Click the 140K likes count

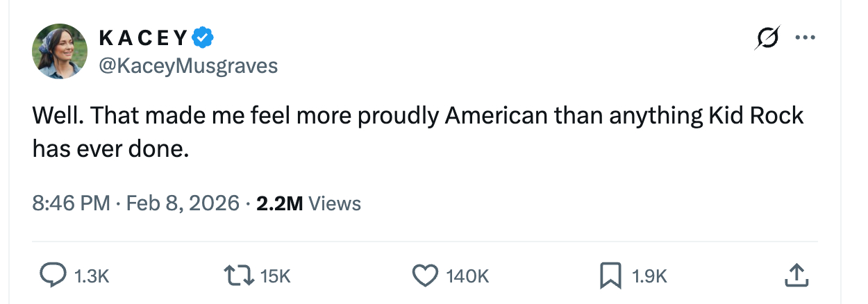(x=467, y=276)
